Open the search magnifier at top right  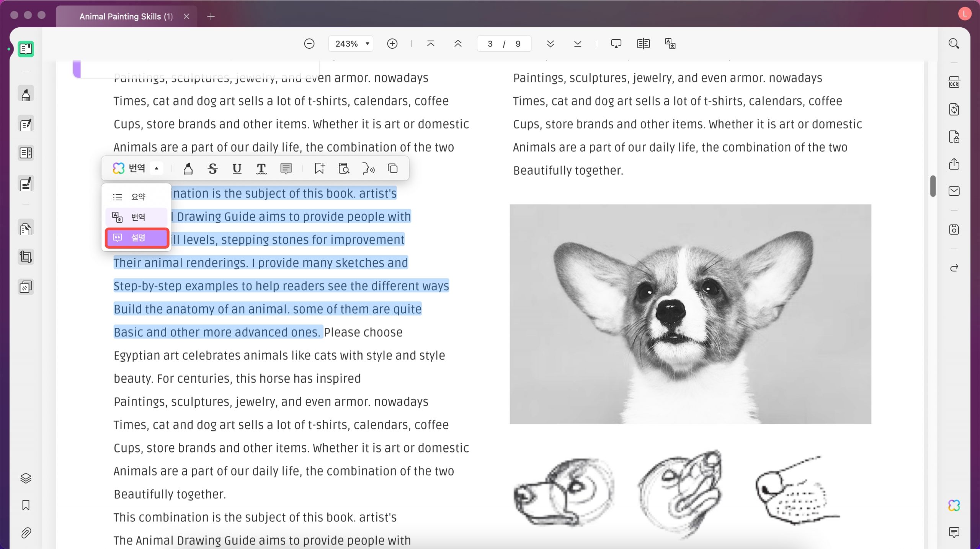click(x=954, y=44)
